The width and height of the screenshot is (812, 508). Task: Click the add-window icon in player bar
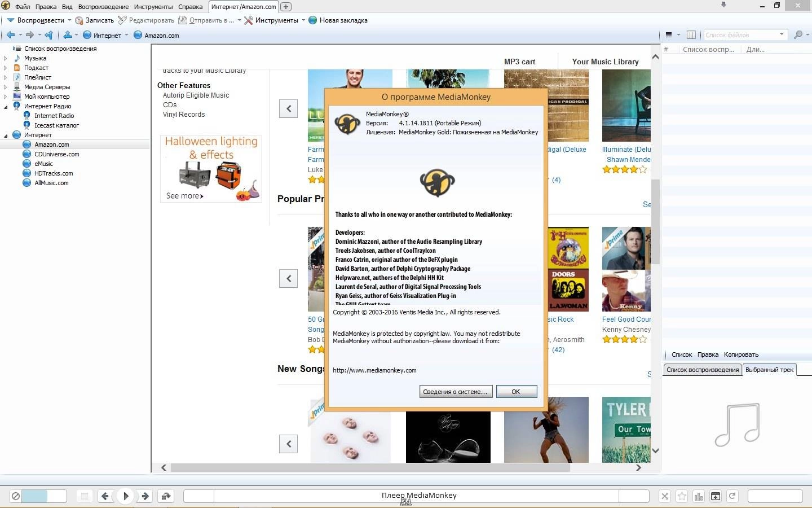[716, 496]
